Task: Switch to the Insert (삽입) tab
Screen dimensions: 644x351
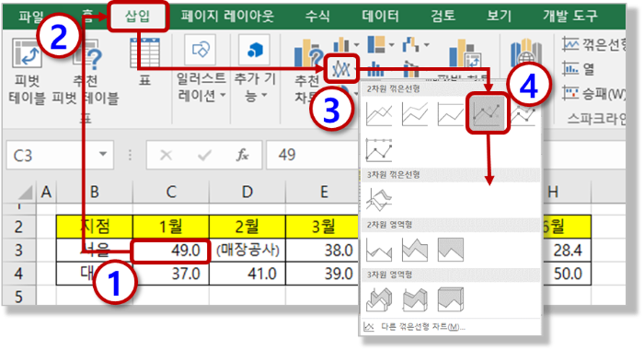Action: pos(138,16)
